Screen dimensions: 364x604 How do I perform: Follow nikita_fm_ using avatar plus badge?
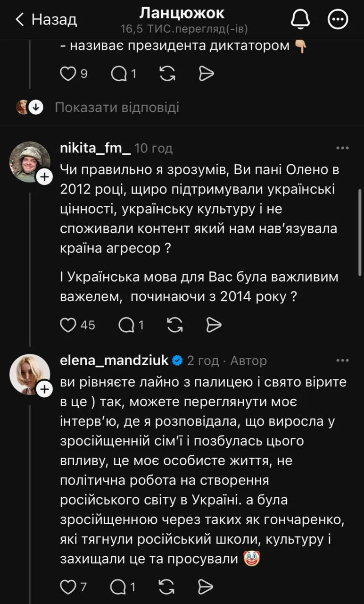point(44,176)
